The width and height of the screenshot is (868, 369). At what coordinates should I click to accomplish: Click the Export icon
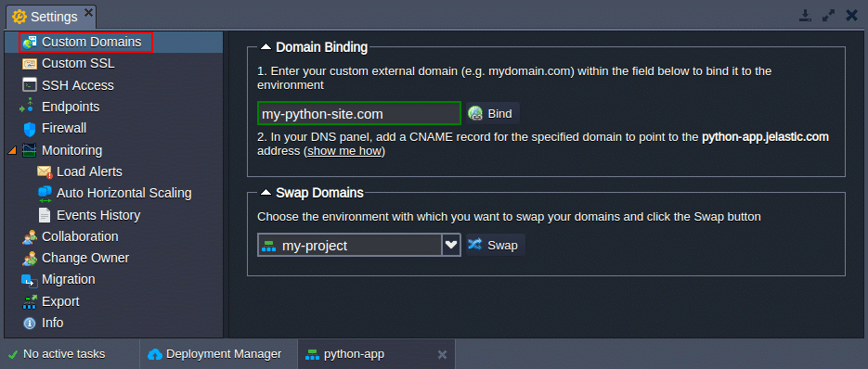tap(30, 301)
